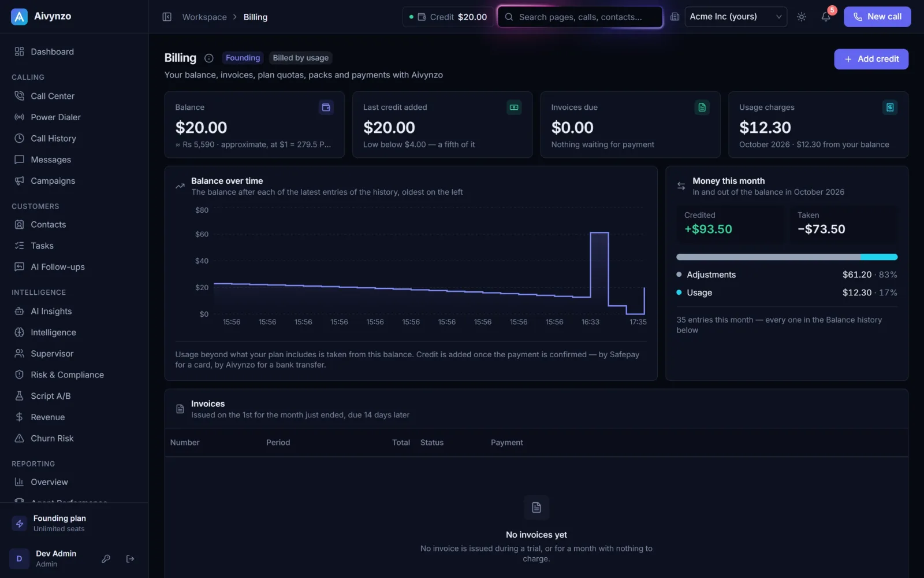Viewport: 924px width, 578px height.
Task: Open Tasks in the sidebar
Action: coord(74,246)
